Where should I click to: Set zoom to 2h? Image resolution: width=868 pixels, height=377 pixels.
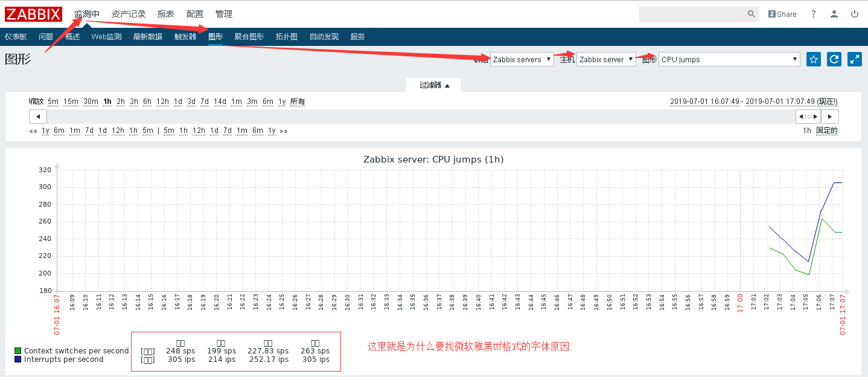point(121,101)
